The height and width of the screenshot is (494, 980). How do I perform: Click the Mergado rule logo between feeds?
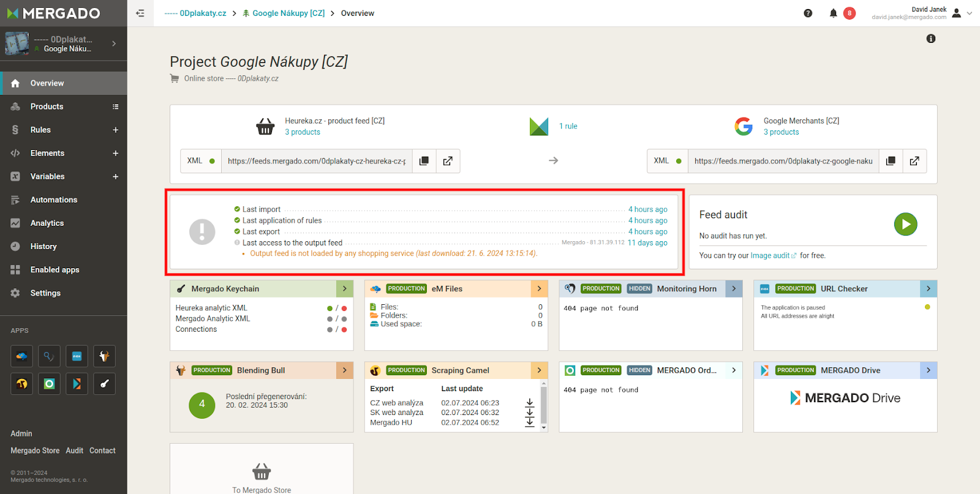click(x=539, y=126)
